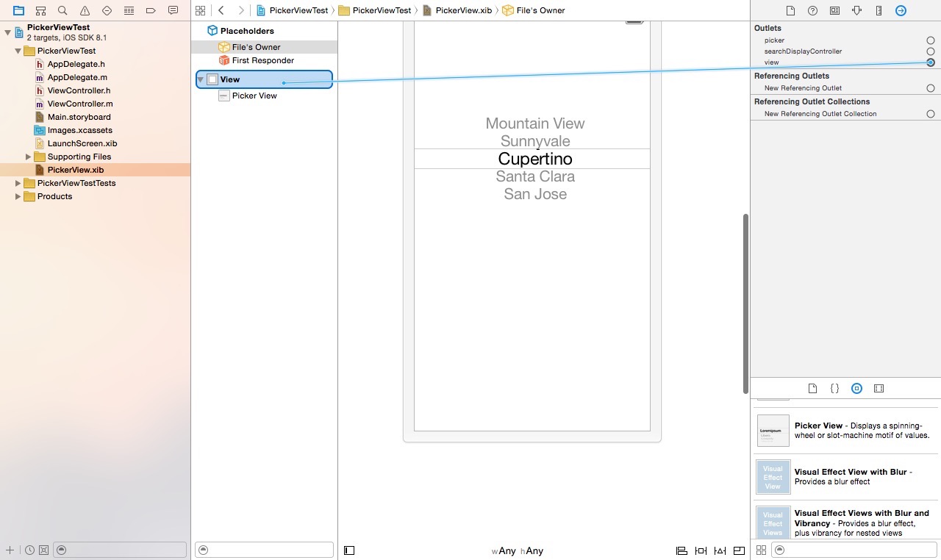Click PickerViewTest folder in jump bar
941x560 pixels.
(375, 10)
